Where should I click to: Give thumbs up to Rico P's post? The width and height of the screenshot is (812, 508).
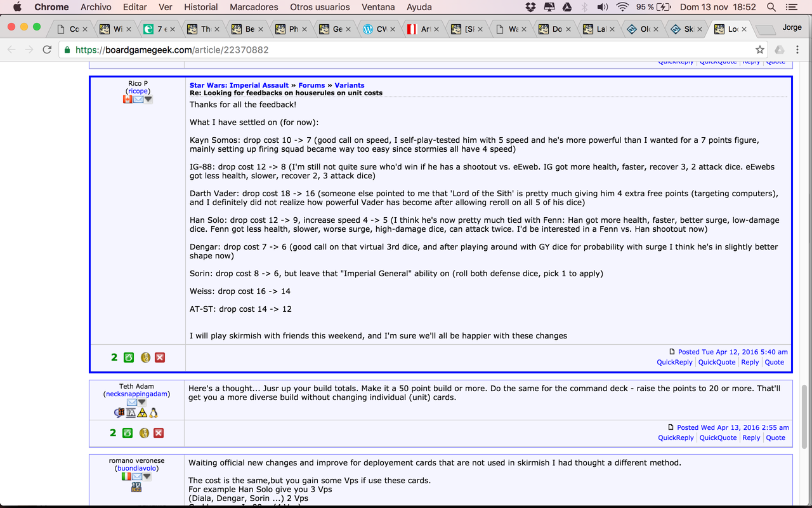(129, 358)
